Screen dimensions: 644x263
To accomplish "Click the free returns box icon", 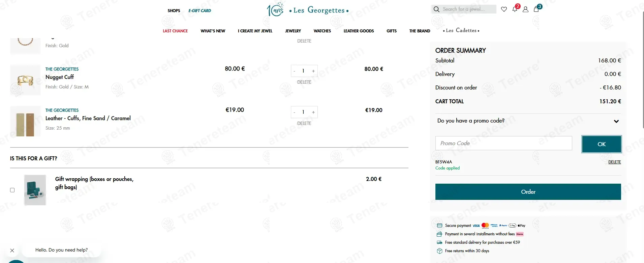I will tap(439, 251).
